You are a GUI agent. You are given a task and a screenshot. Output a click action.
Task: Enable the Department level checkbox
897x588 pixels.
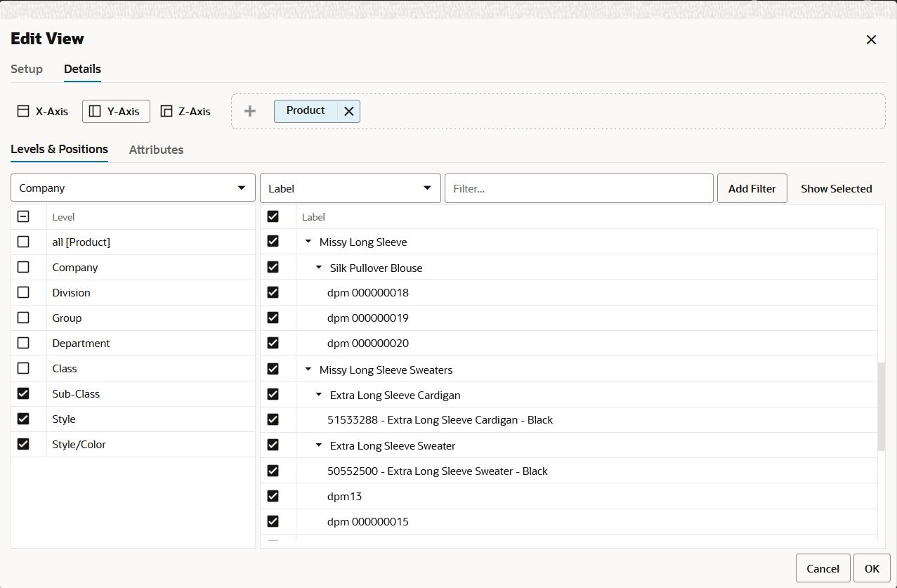[23, 343]
